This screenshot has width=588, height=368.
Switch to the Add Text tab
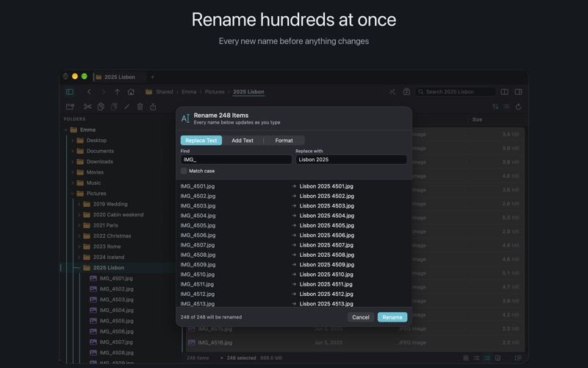pos(243,141)
